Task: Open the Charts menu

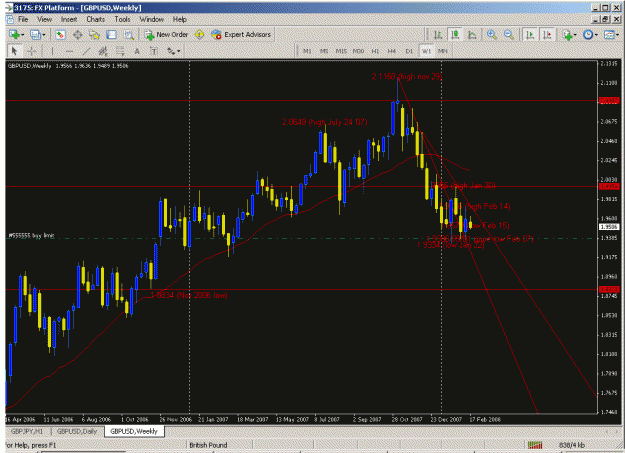Action: point(96,19)
